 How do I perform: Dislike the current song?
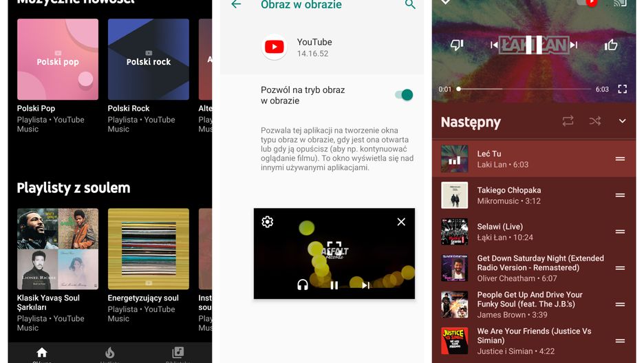457,45
